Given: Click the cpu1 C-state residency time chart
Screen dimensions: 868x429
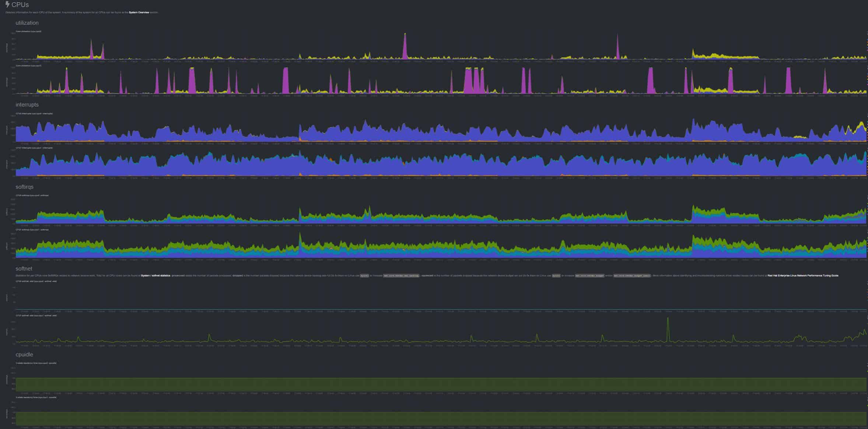Looking at the screenshot, I should click(x=441, y=412).
